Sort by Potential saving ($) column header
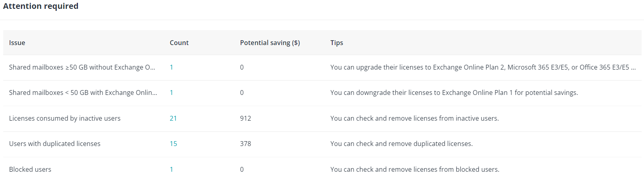The width and height of the screenshot is (644, 181). (270, 43)
